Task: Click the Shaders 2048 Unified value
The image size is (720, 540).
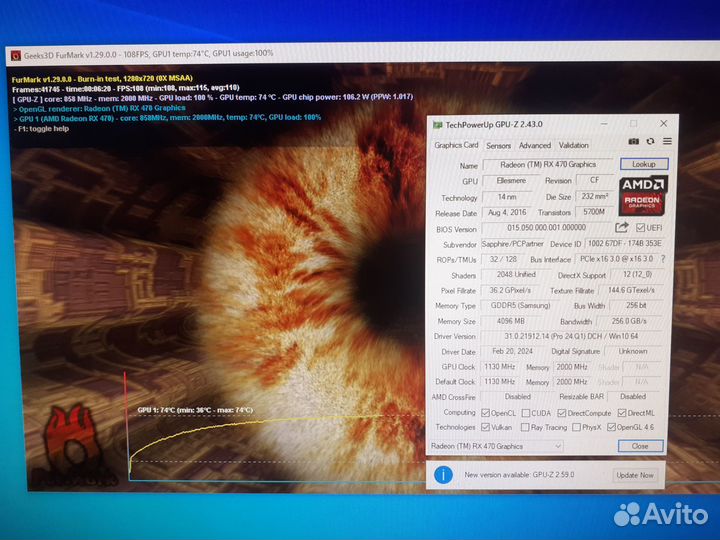Action: (x=516, y=275)
